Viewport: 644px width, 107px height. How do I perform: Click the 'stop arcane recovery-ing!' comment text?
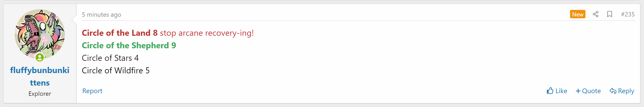click(x=207, y=33)
